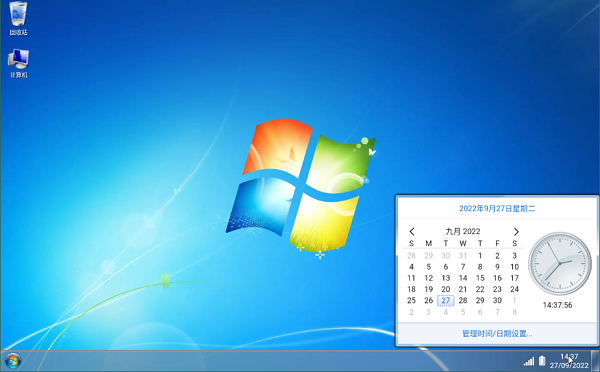Open the Recycle Bin desktop icon
This screenshot has width=600, height=372.
coord(18,18)
